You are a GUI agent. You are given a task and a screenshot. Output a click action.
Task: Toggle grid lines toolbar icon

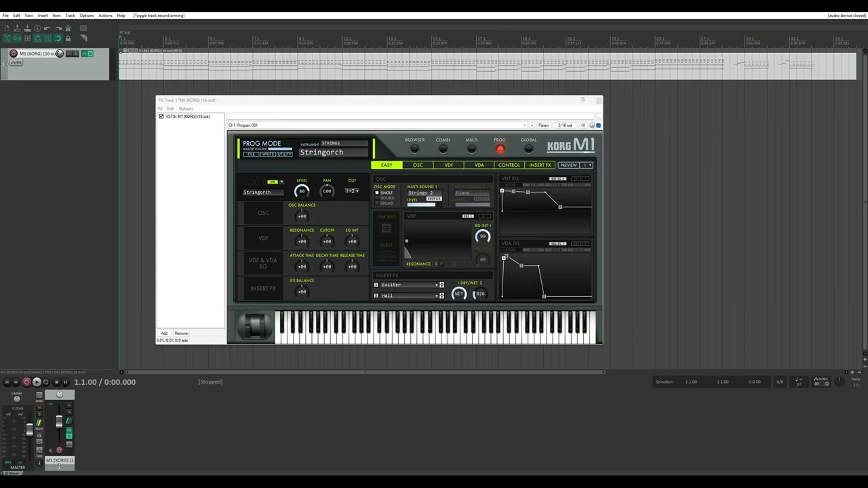tap(47, 39)
